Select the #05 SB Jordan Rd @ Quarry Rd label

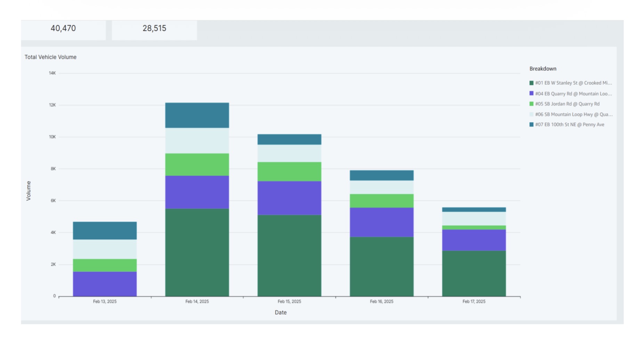pyautogui.click(x=567, y=104)
